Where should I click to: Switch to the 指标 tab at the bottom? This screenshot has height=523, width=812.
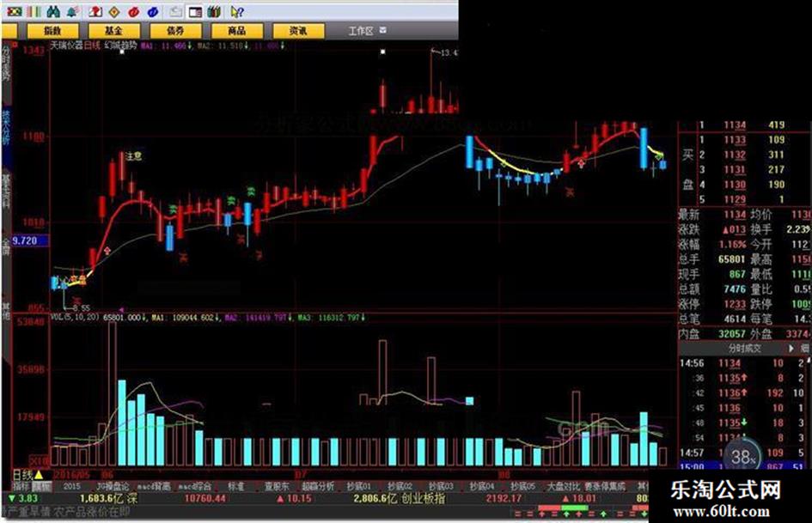pos(21,487)
